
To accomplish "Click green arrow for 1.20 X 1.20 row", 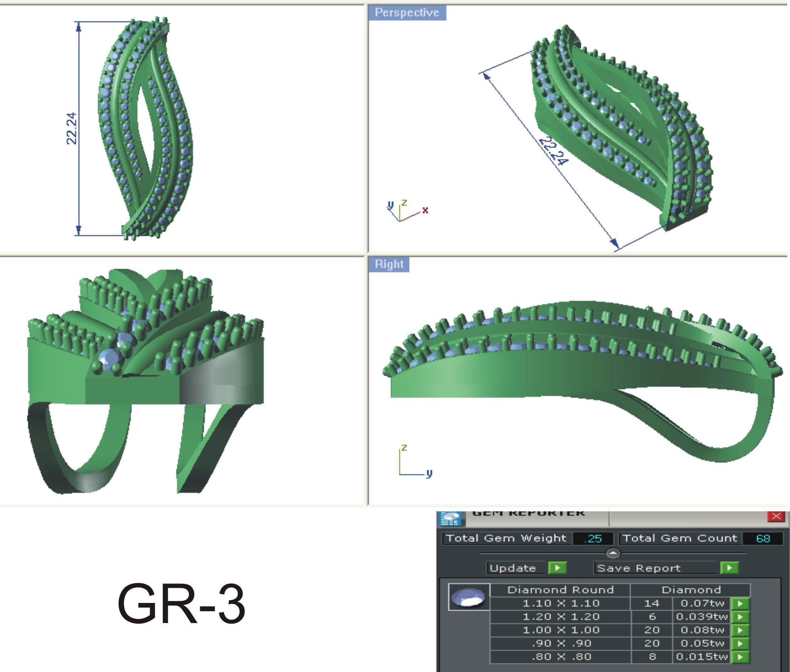I will pos(740,617).
